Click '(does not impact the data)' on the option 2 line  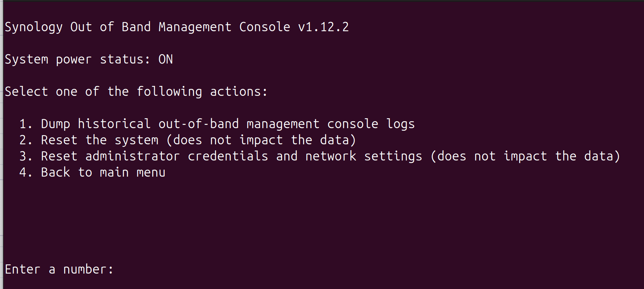tap(261, 140)
